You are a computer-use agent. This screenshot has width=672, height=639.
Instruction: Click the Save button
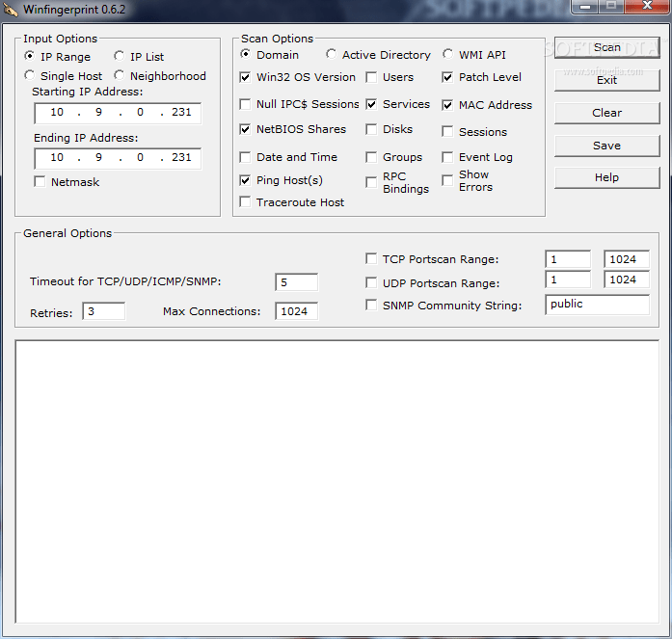pyautogui.click(x=606, y=146)
